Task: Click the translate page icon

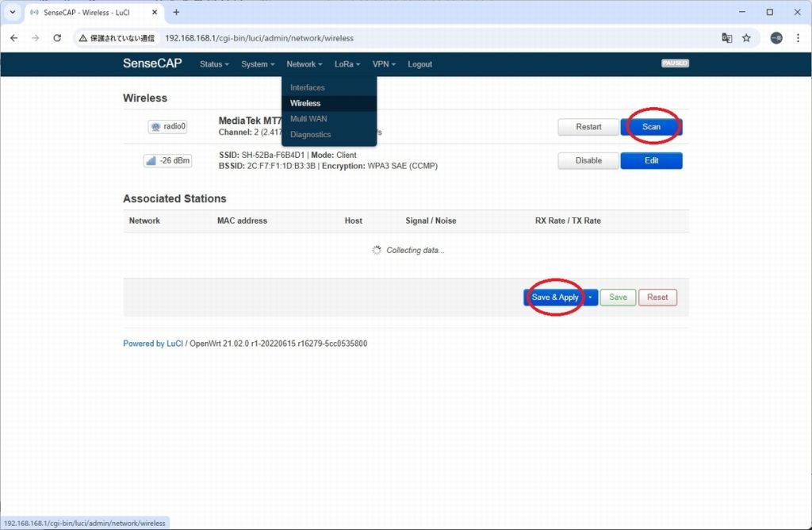Action: pos(726,38)
